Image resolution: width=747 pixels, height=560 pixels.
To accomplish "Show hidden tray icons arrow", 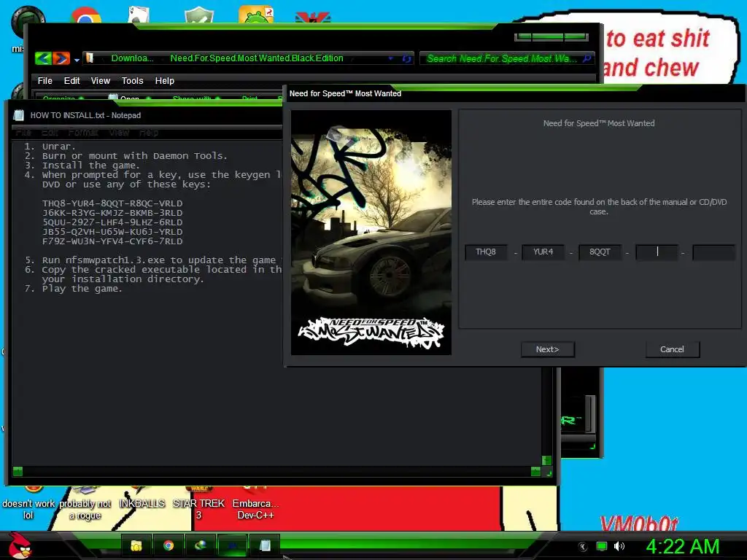I will tap(583, 547).
